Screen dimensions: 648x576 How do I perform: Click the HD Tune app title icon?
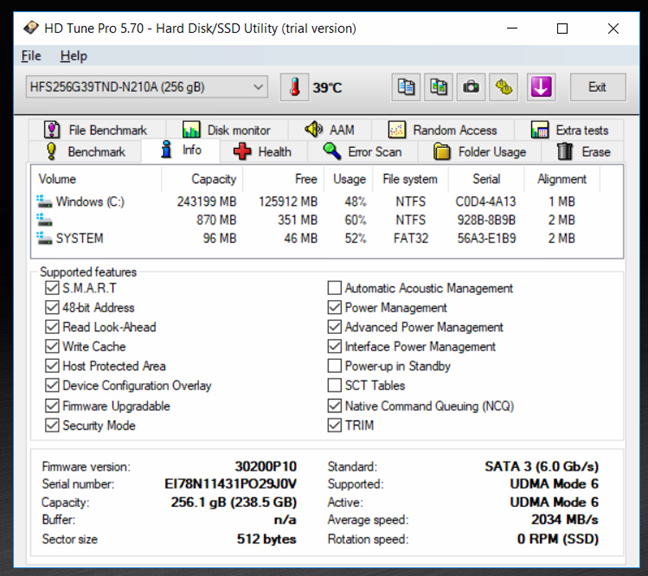click(x=31, y=28)
